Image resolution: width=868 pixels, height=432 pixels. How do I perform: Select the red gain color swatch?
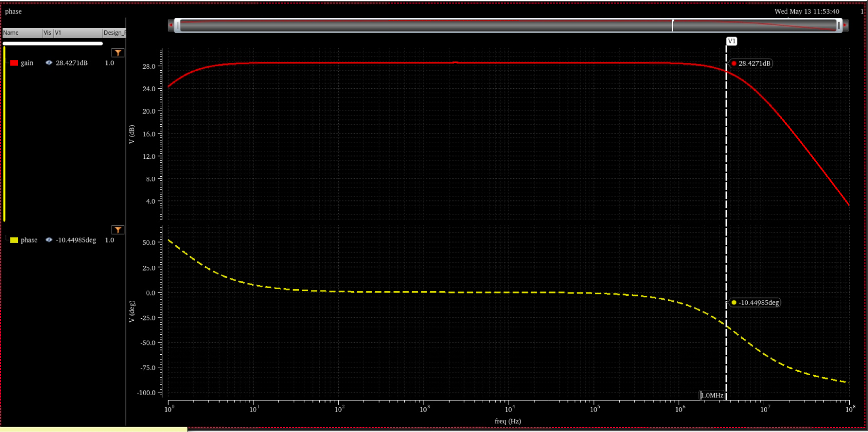click(14, 63)
